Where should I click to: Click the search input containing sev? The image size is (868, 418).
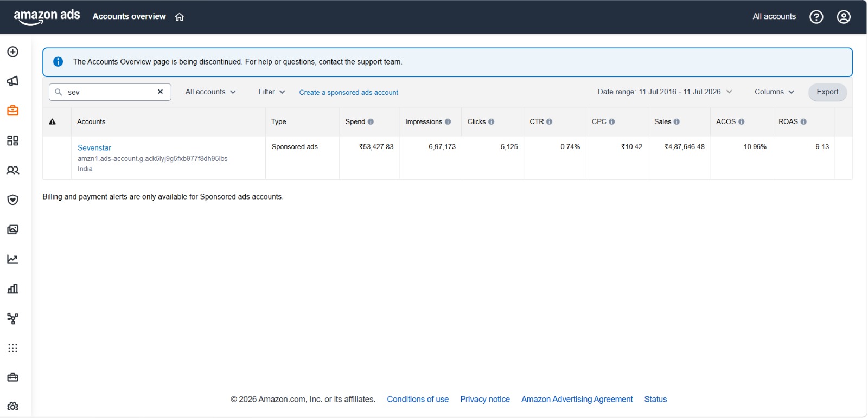pyautogui.click(x=110, y=92)
